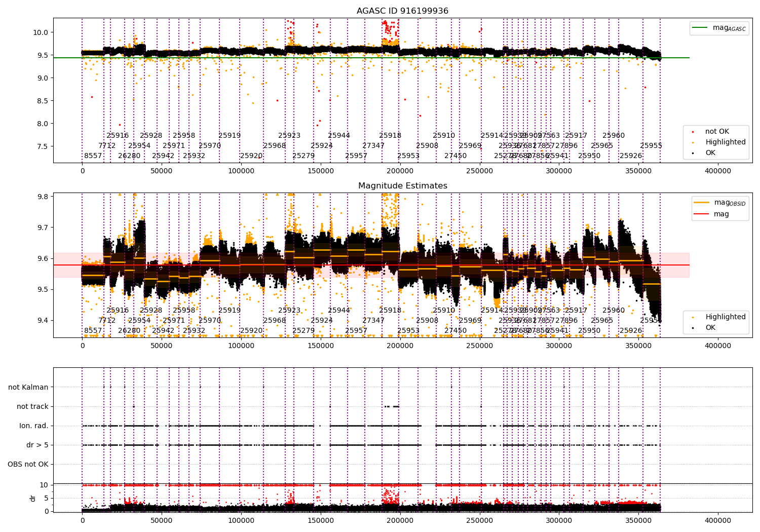Click obsid label 25910 in Magnitude Estimates plot

(444, 311)
